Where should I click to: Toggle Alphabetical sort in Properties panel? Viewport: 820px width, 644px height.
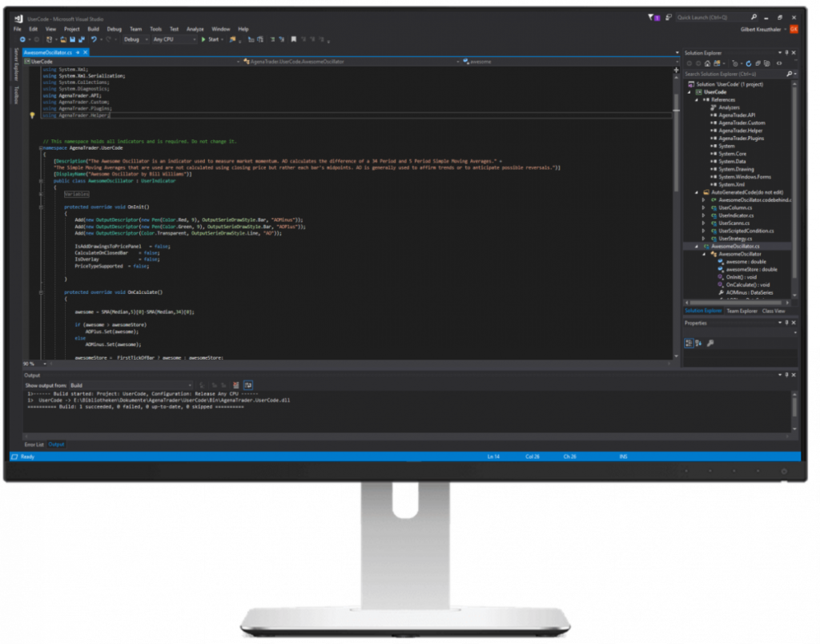coord(698,344)
